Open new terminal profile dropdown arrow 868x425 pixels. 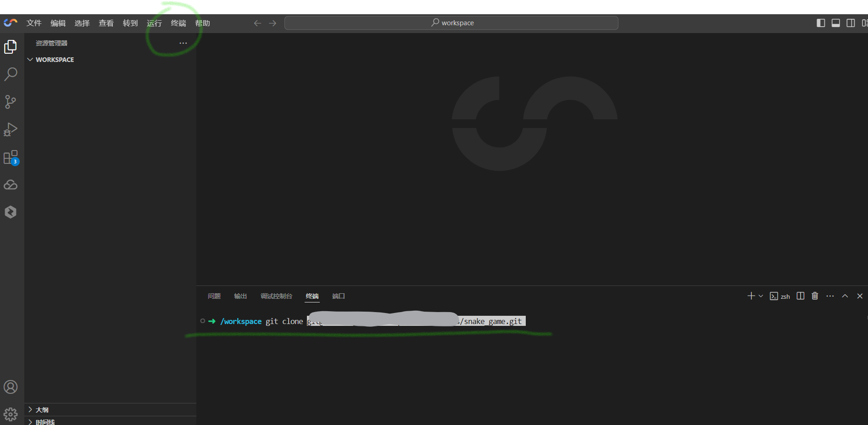pos(761,296)
